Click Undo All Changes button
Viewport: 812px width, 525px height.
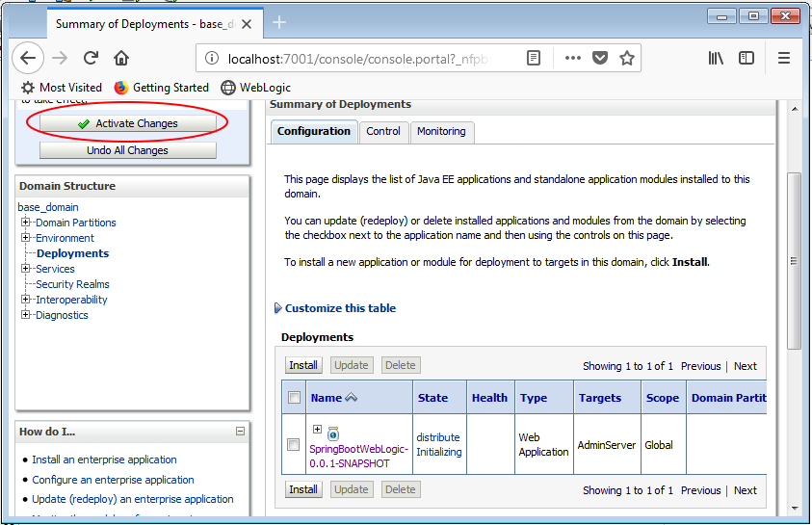pos(128,150)
